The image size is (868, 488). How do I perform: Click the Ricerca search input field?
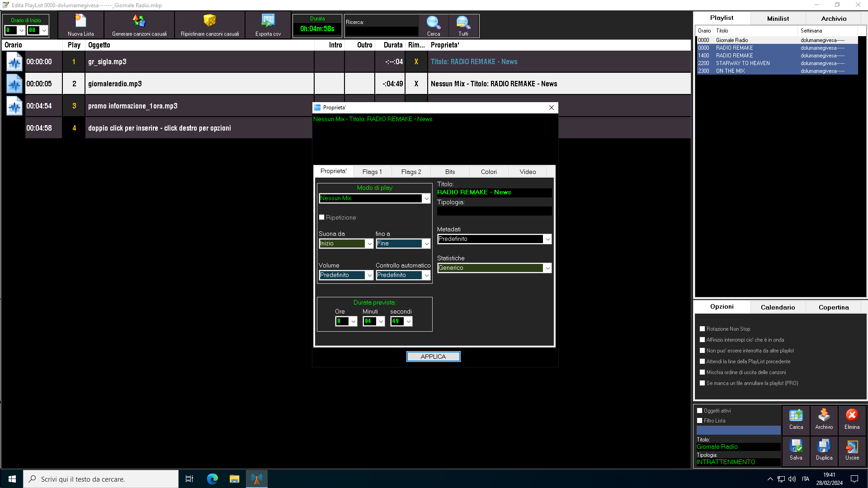[382, 31]
